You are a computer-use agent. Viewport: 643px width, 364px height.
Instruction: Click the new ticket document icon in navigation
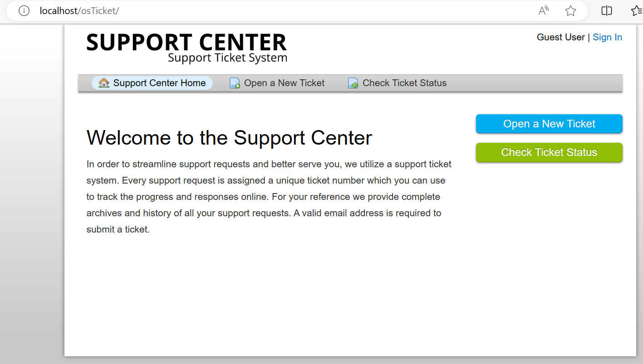point(234,83)
